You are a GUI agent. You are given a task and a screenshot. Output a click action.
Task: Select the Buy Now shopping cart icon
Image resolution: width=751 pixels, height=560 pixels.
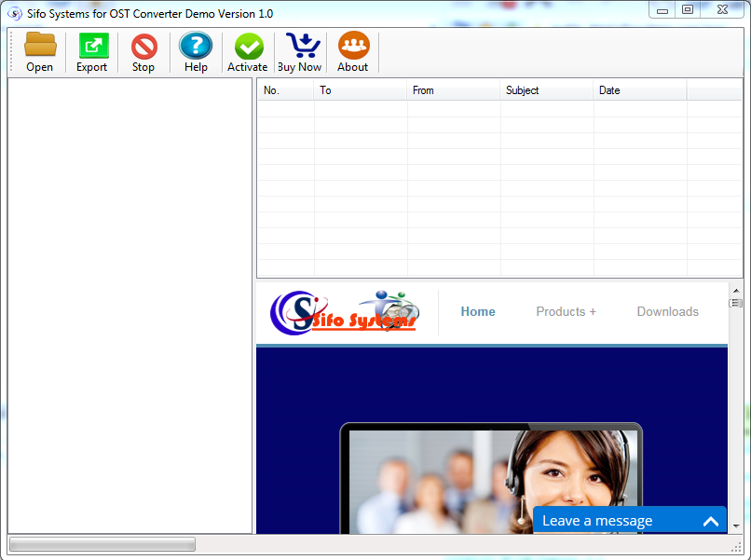(299, 51)
